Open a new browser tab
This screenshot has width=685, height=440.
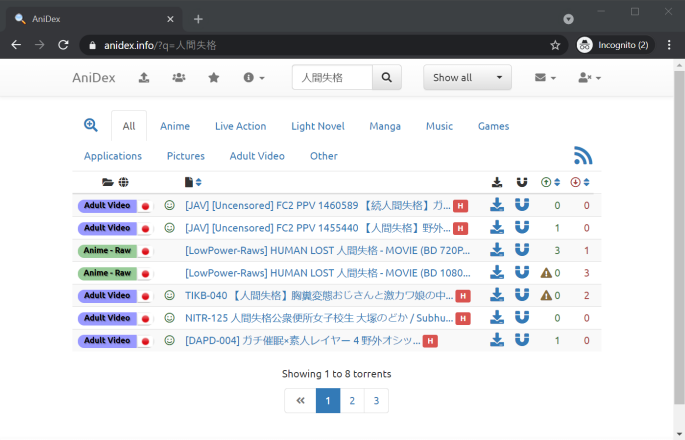pyautogui.click(x=198, y=19)
